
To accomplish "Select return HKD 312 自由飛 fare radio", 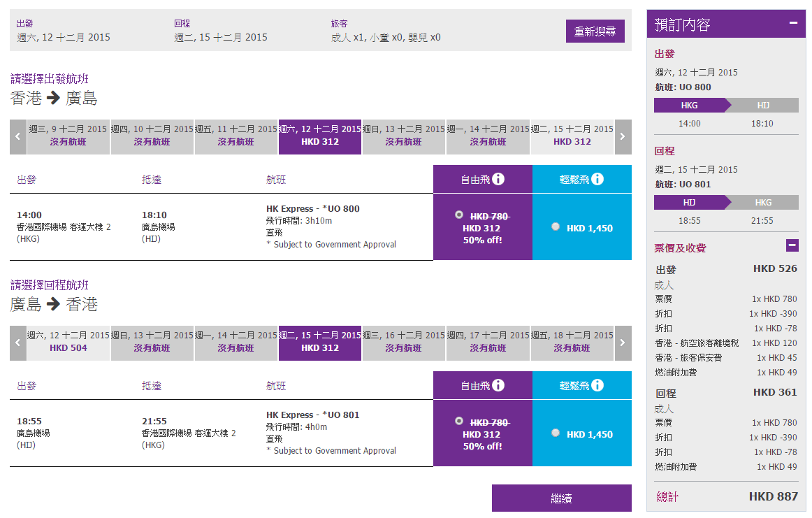I will 458,421.
